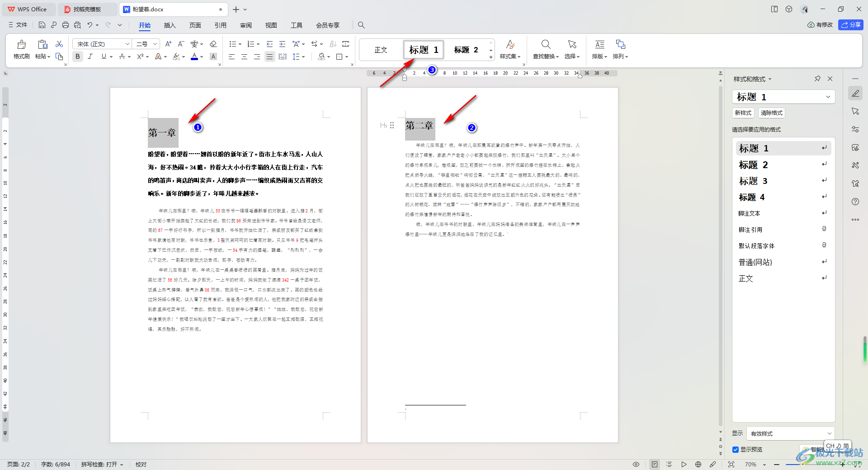Image resolution: width=868 pixels, height=470 pixels.
Task: Apply the 正文 style from ribbon gallery
Action: pyautogui.click(x=381, y=50)
